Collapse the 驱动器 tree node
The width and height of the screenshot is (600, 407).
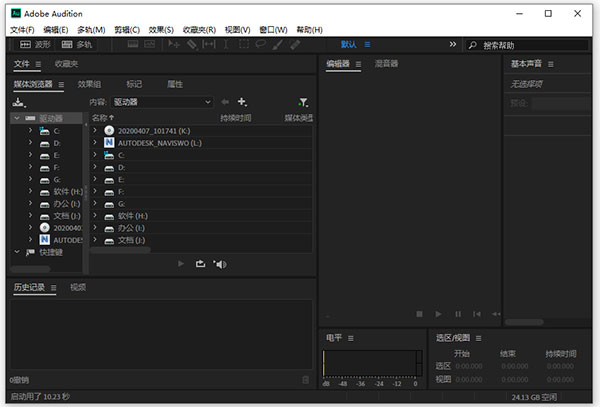(x=17, y=118)
